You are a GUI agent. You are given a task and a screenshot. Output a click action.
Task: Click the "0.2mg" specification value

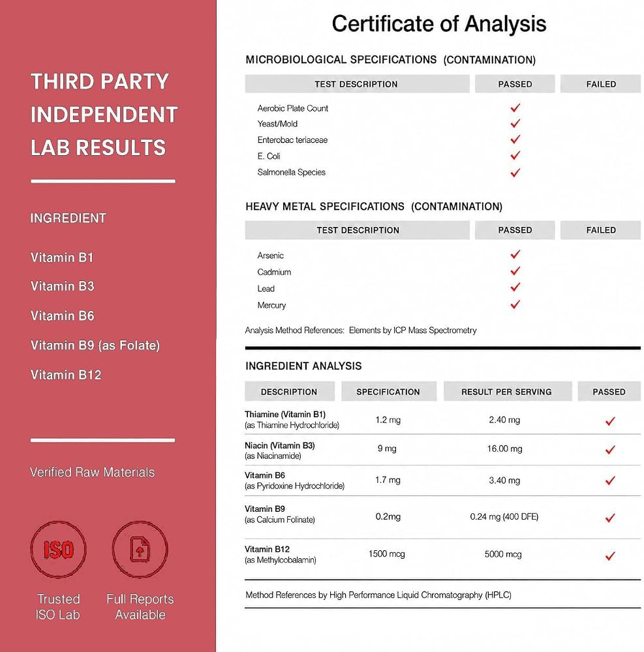coord(388,516)
